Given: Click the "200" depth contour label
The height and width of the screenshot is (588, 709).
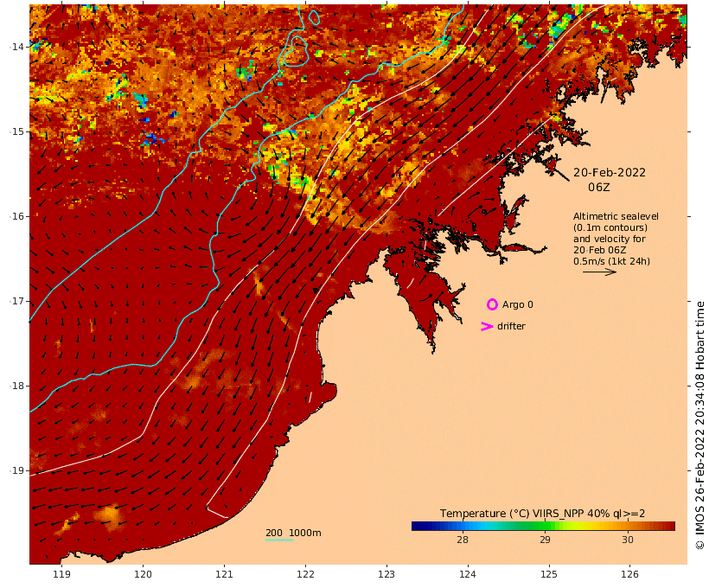Looking at the screenshot, I should tap(274, 533).
